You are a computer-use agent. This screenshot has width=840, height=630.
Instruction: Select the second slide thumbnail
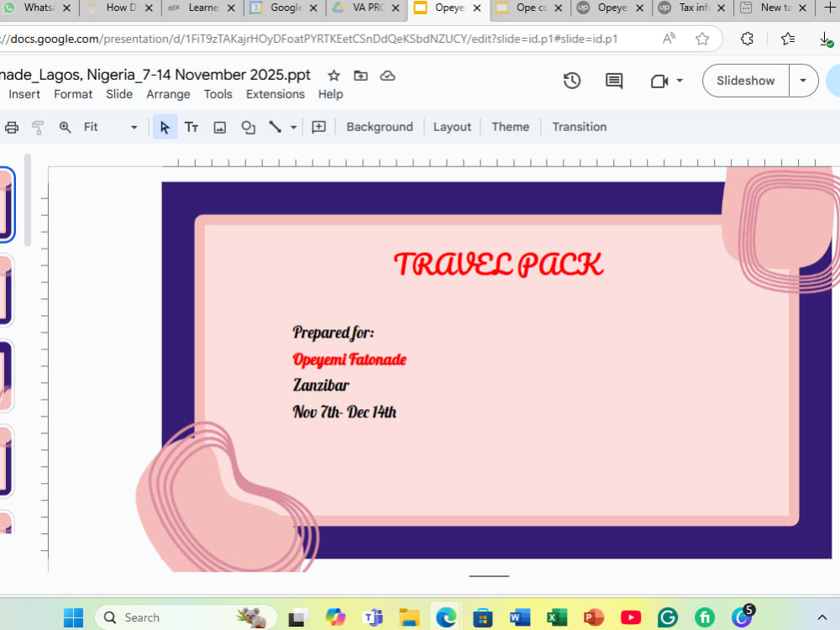6,290
